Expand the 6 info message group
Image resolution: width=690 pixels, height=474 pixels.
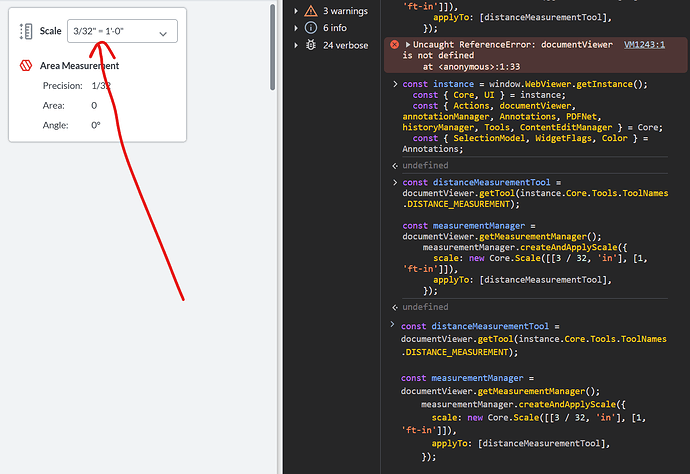click(x=296, y=28)
